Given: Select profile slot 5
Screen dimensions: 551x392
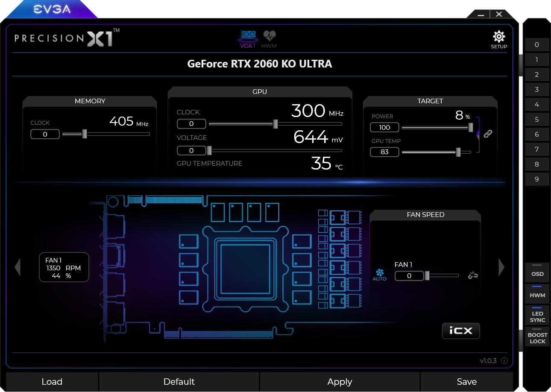Looking at the screenshot, I should point(537,120).
